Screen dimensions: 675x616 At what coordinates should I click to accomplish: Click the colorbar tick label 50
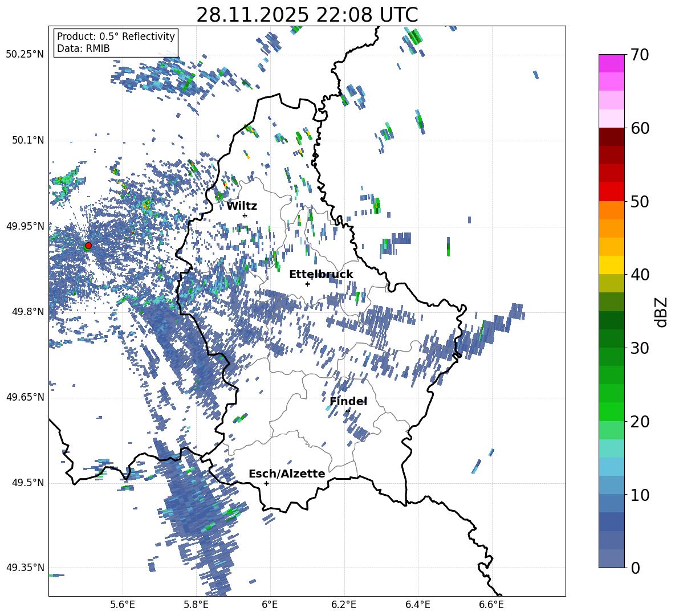tap(640, 202)
